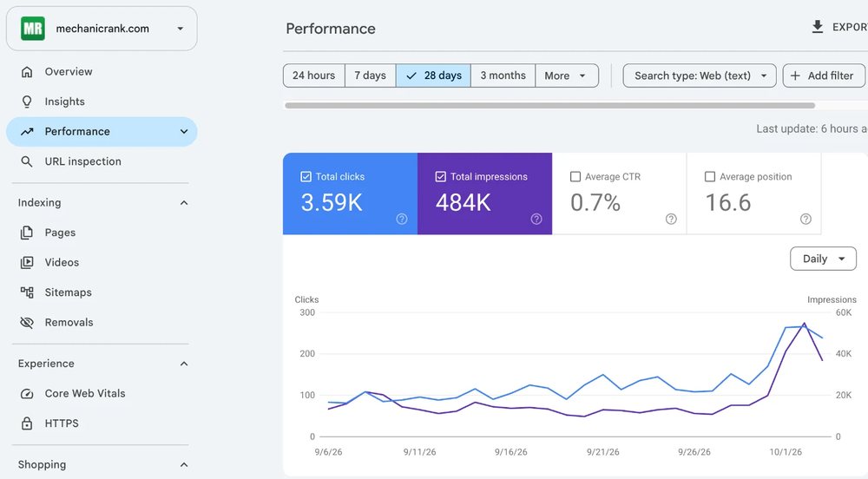Select the 28 days date range
This screenshot has height=479, width=868.
433,75
